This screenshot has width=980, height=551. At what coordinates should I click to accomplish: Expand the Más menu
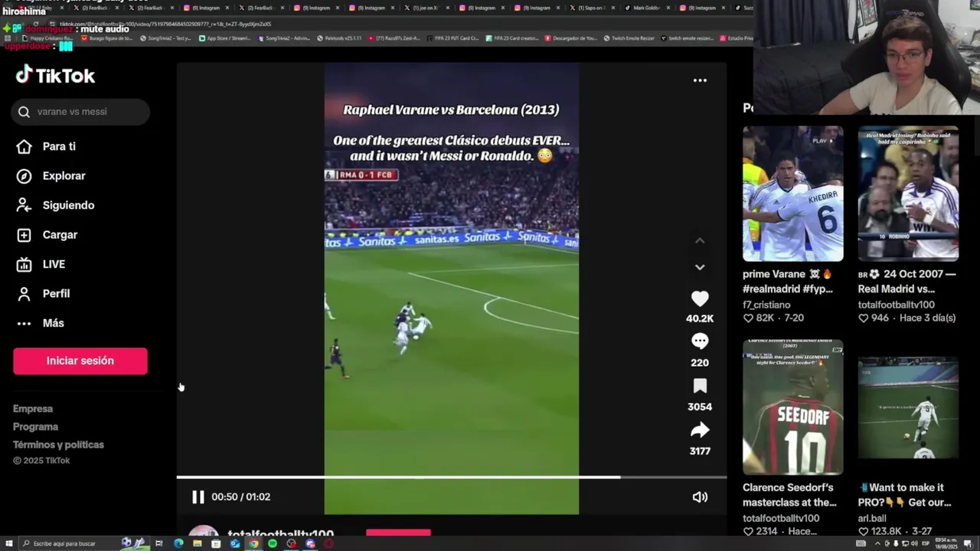coord(41,323)
